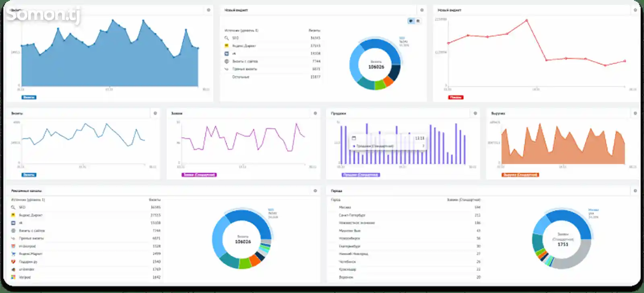Sort by Источник column in Новый виджет
Screen dimensions: 644x293
coord(241,30)
